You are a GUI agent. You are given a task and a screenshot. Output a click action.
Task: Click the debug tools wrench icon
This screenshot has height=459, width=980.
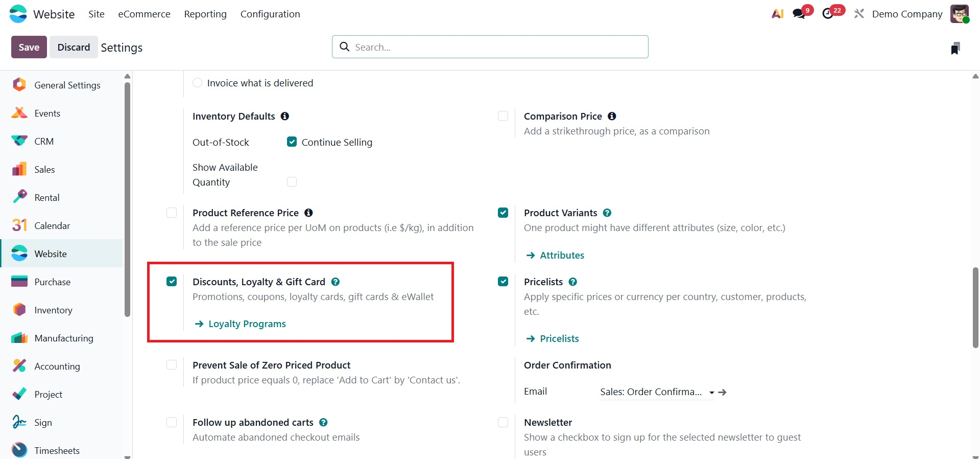(x=859, y=14)
